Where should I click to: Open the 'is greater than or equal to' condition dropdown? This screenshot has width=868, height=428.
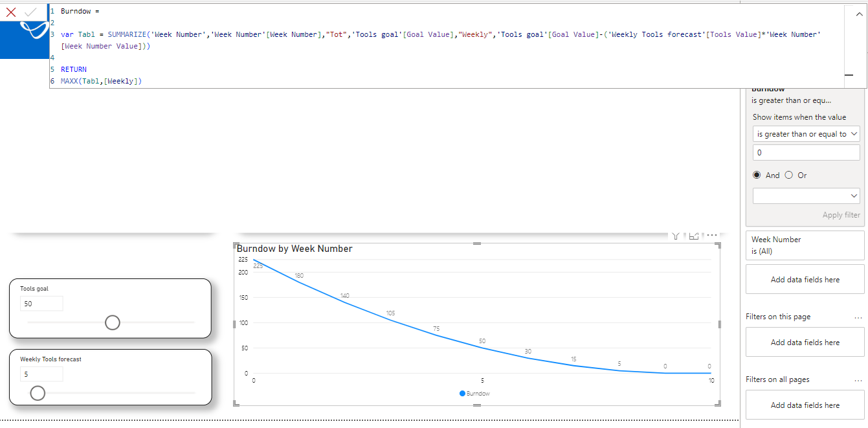[x=806, y=134]
